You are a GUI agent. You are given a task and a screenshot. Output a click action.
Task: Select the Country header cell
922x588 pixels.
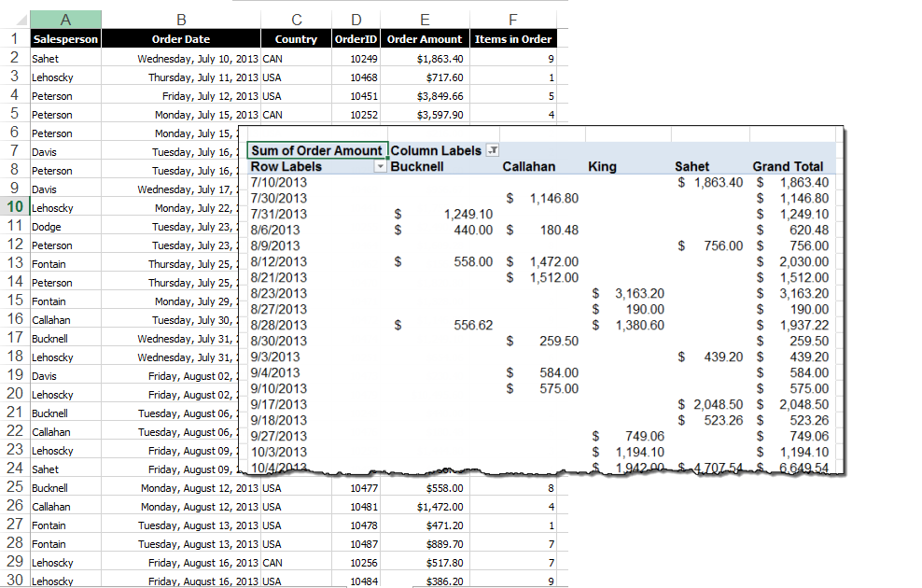coord(296,39)
